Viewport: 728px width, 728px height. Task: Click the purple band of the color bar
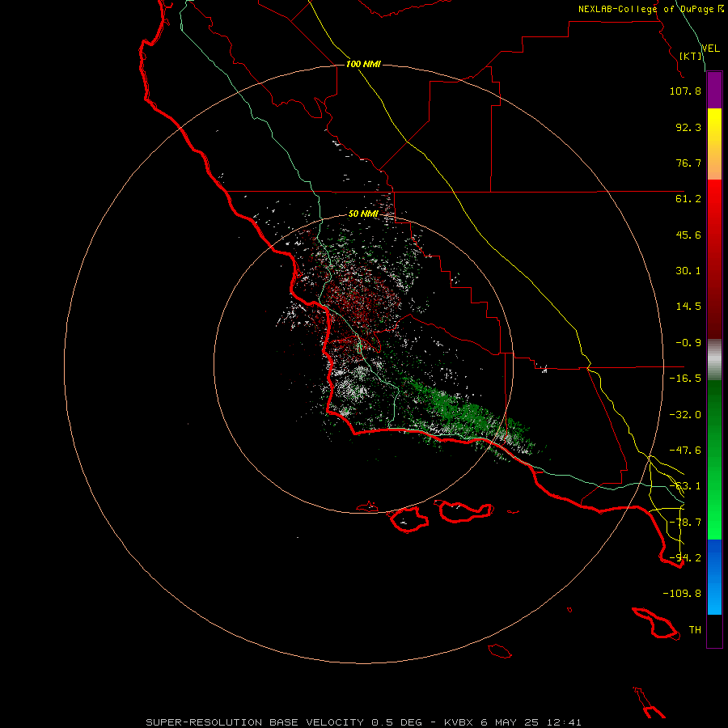click(x=714, y=90)
